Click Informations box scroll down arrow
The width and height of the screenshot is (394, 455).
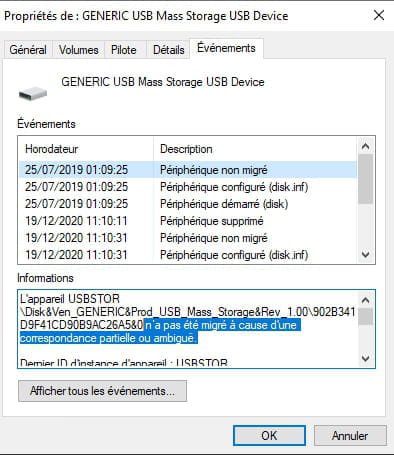(366, 359)
